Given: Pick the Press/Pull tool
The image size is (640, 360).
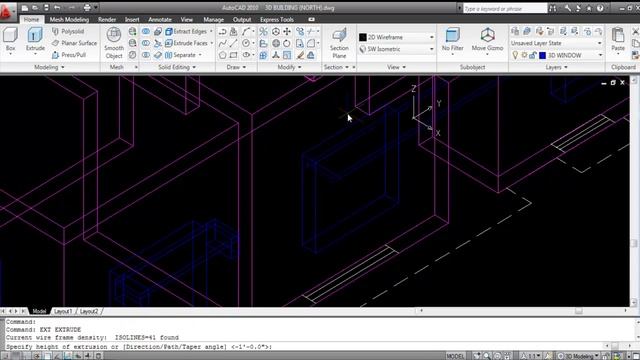Looking at the screenshot, I should point(69,55).
